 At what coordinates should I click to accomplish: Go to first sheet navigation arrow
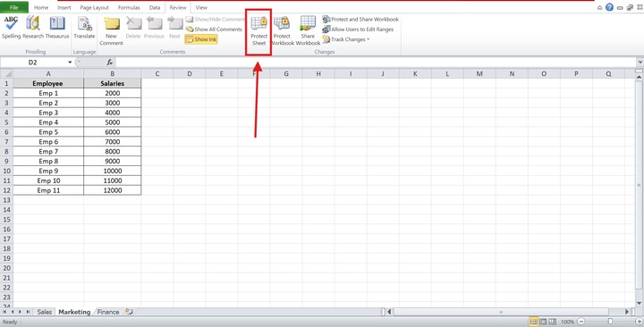(x=5, y=312)
